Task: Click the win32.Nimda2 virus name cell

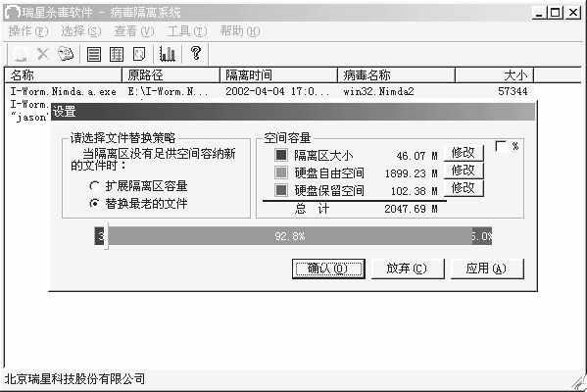Action: click(x=378, y=91)
